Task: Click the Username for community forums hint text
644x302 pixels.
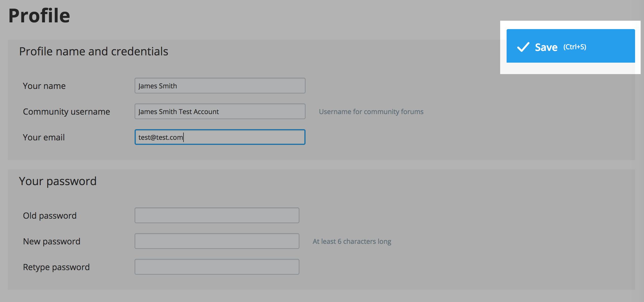Action: pos(371,111)
